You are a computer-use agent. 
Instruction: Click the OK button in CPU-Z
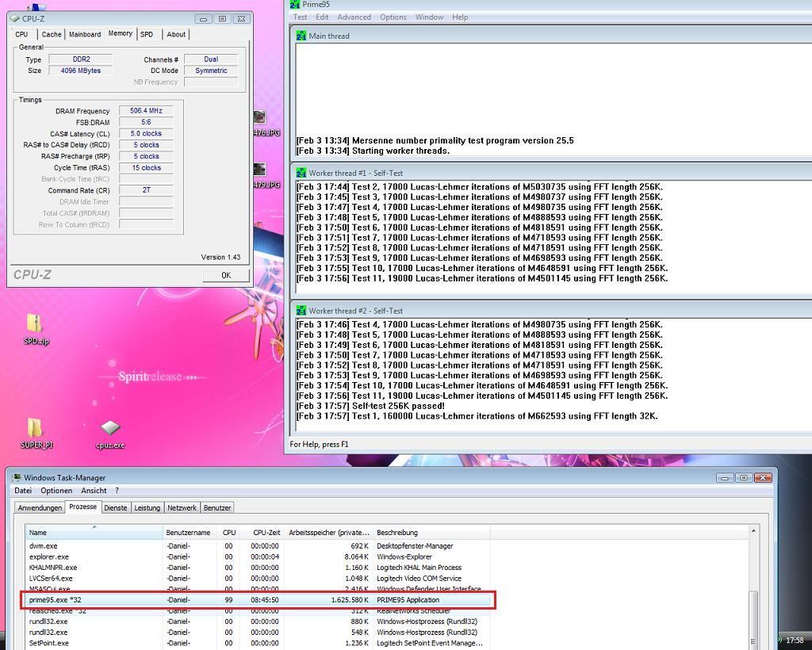tap(226, 275)
